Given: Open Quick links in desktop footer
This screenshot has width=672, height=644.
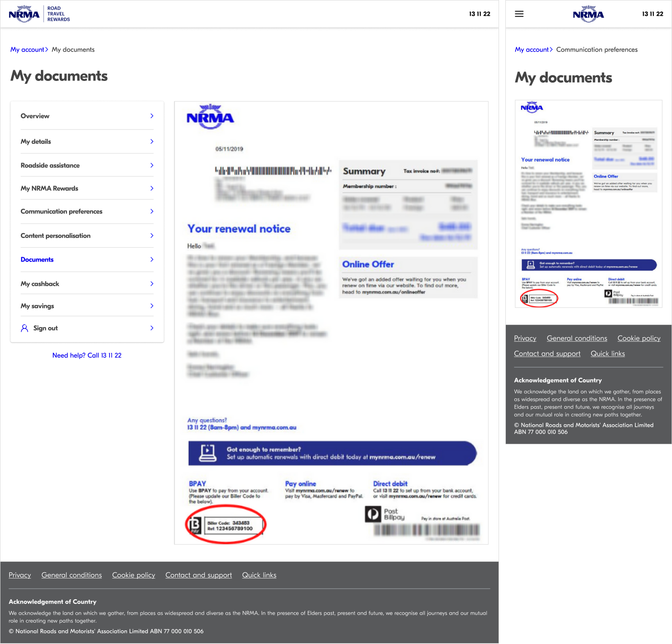Looking at the screenshot, I should tap(259, 575).
